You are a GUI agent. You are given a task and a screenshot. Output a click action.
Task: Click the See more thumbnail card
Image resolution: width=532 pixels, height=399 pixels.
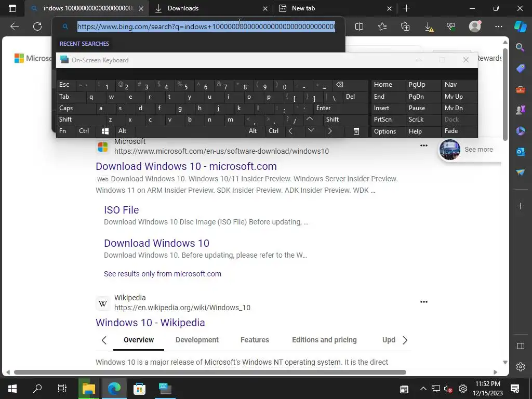(x=470, y=150)
